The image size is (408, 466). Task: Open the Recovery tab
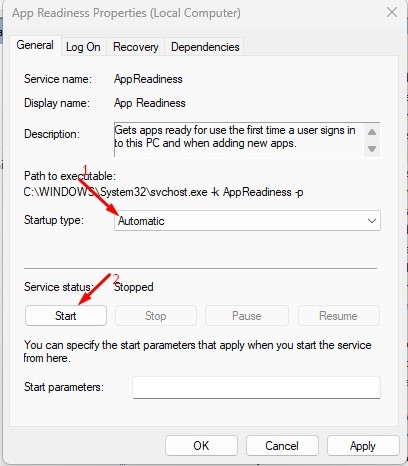click(136, 47)
